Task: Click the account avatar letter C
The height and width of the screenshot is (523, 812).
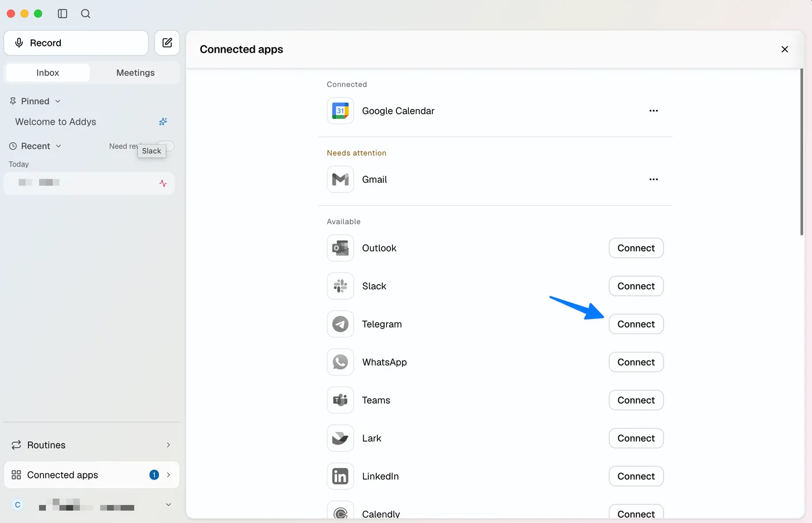Action: point(17,505)
